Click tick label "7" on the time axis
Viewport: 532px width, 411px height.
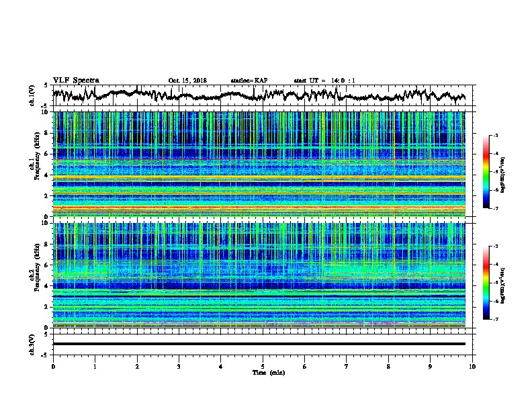pyautogui.click(x=347, y=367)
